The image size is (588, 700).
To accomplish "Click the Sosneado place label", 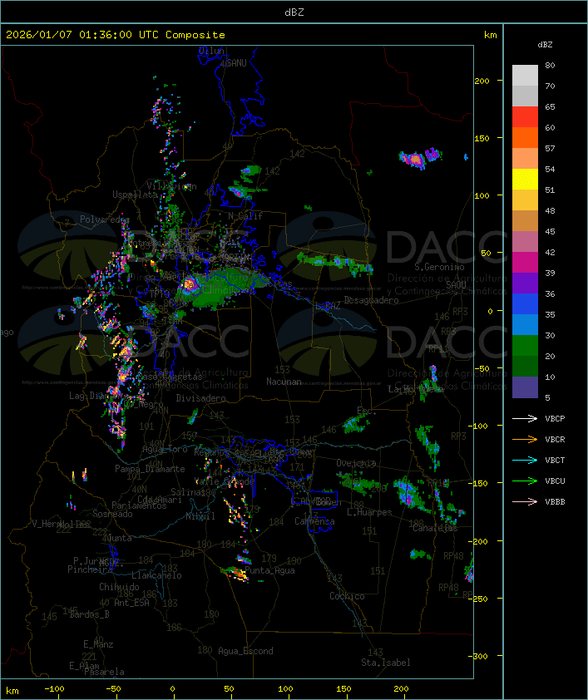I will (x=112, y=514).
